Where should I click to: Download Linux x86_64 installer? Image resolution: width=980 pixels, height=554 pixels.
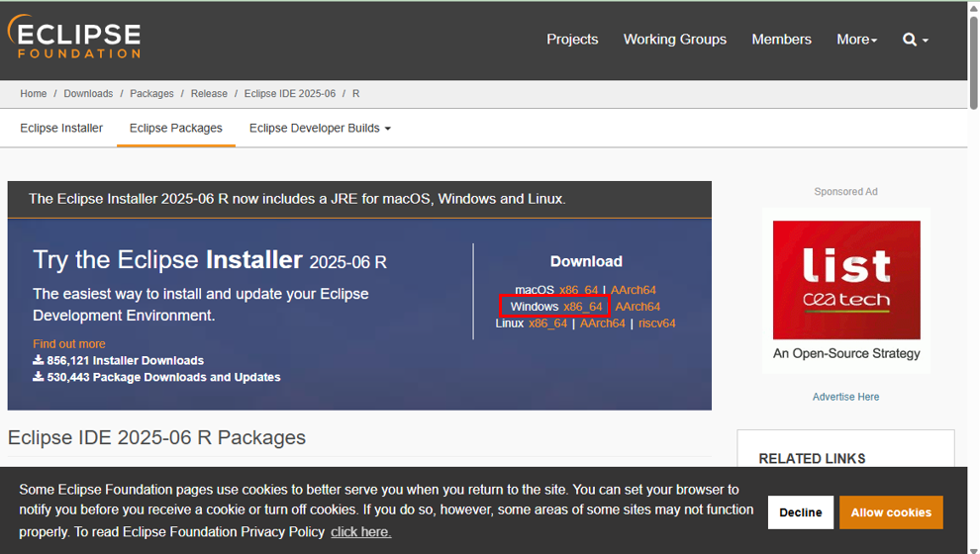(547, 323)
